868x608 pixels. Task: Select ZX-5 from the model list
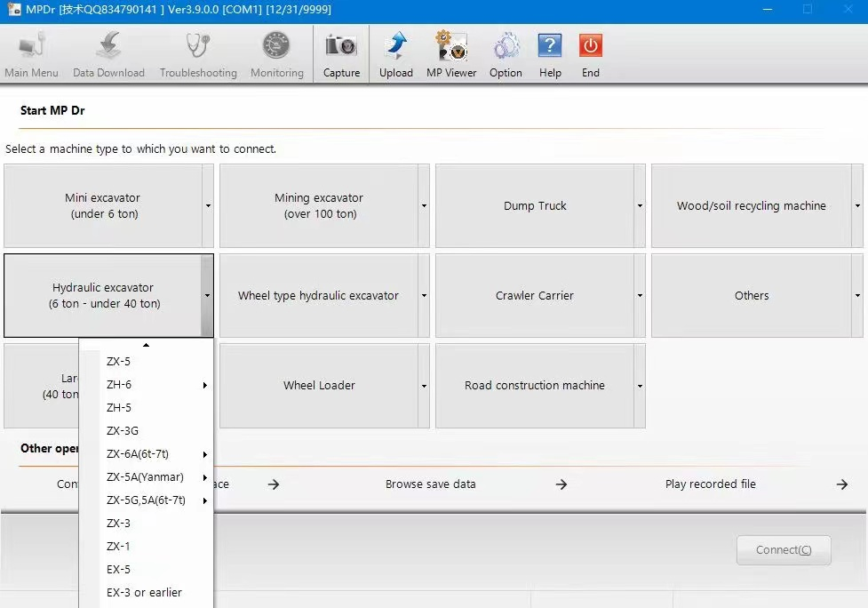click(x=119, y=362)
